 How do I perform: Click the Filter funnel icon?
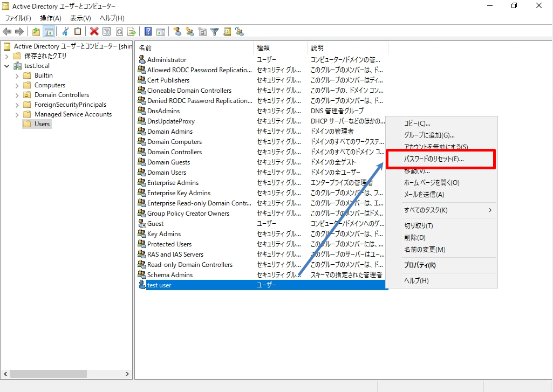click(x=214, y=32)
